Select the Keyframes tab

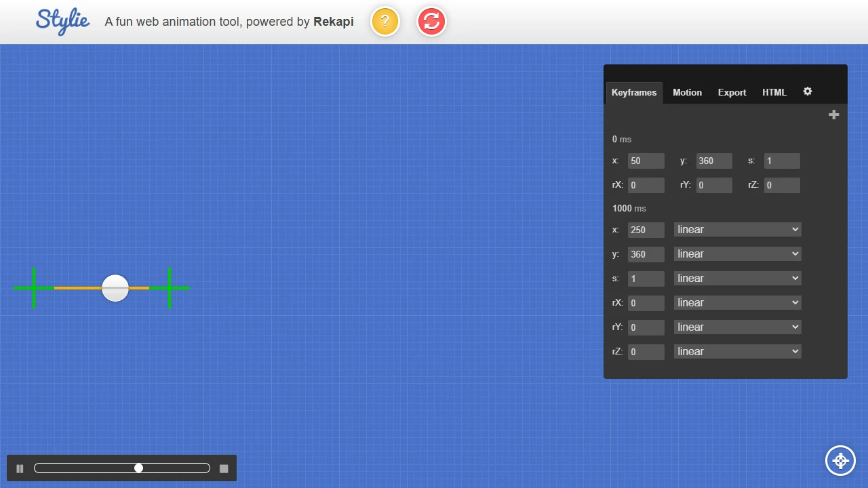tap(633, 92)
